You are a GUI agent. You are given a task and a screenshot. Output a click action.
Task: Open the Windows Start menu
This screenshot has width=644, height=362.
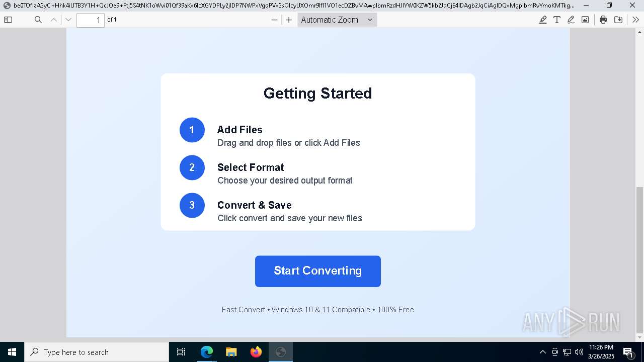click(12, 352)
